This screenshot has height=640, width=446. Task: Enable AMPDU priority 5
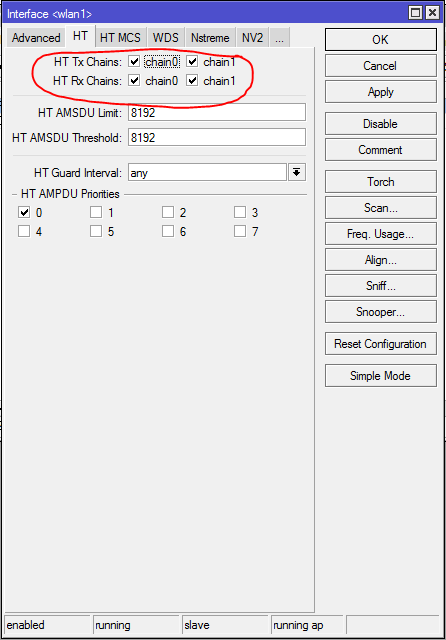point(96,231)
